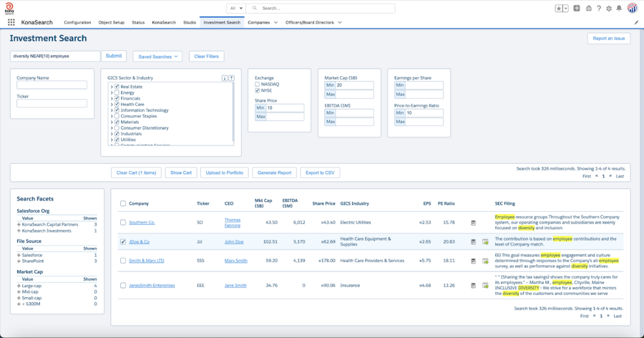This screenshot has height=338, width=644.
Task: Check the Energy sector checkbox
Action: click(x=116, y=92)
